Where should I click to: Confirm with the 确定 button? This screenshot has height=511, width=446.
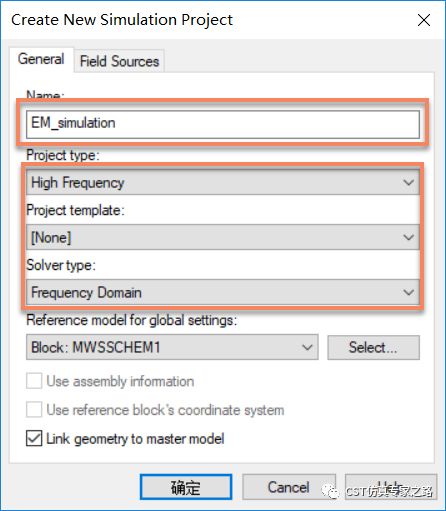(186, 487)
